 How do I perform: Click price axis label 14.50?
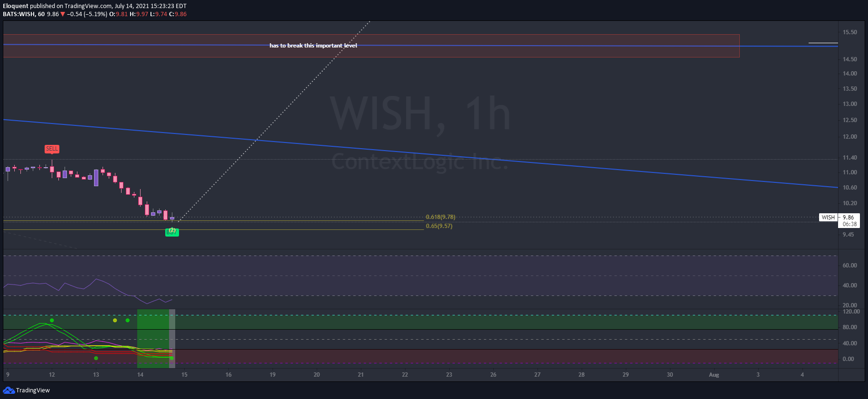[850, 59]
